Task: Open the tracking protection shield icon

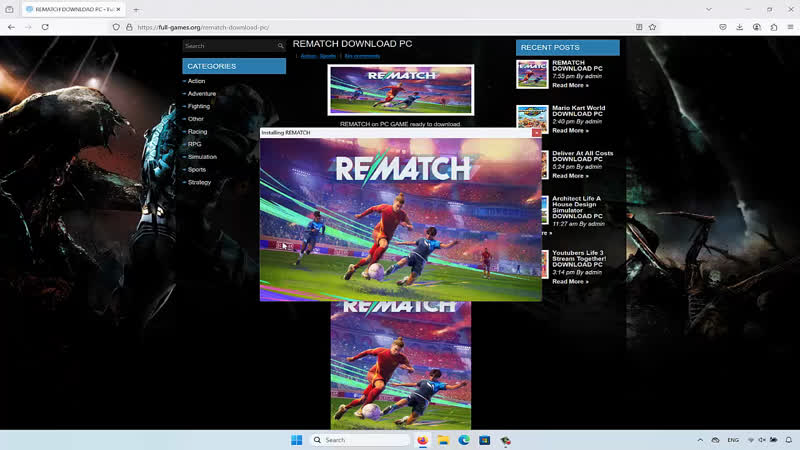Action: point(116,27)
